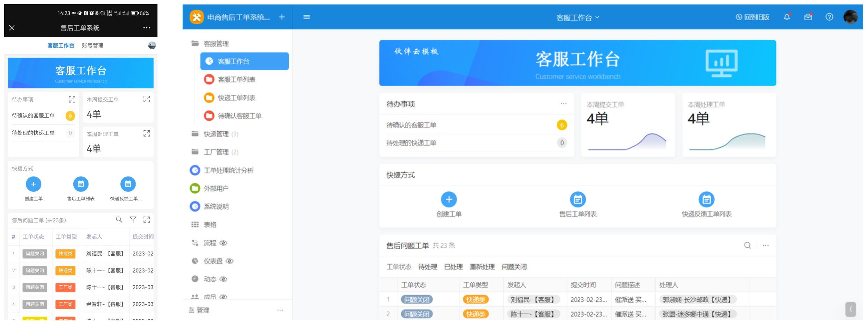Search the mobile 售后问题工单 table
Screen dimensions: 868x327
point(119,220)
